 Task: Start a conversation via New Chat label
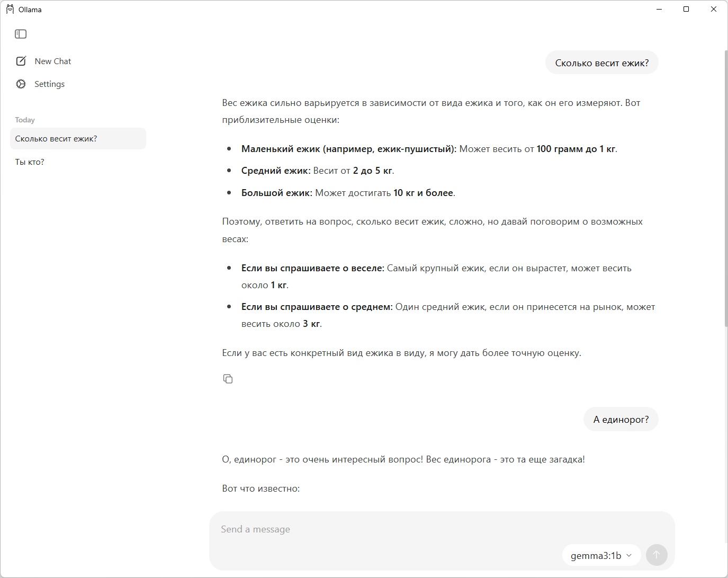pos(53,61)
